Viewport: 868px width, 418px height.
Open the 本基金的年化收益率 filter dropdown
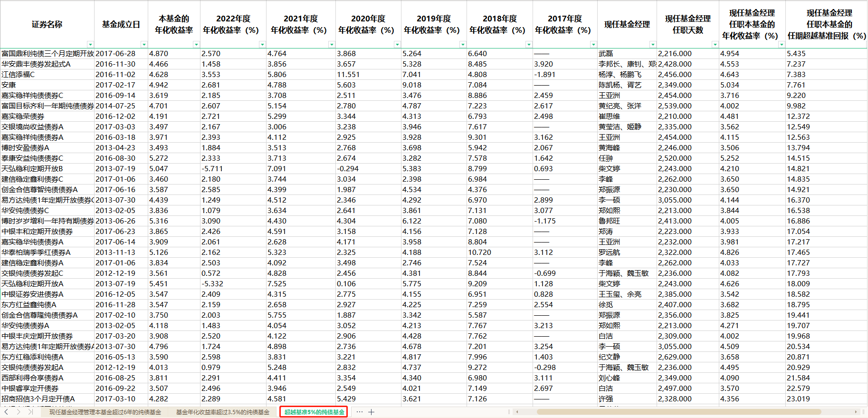coord(196,44)
